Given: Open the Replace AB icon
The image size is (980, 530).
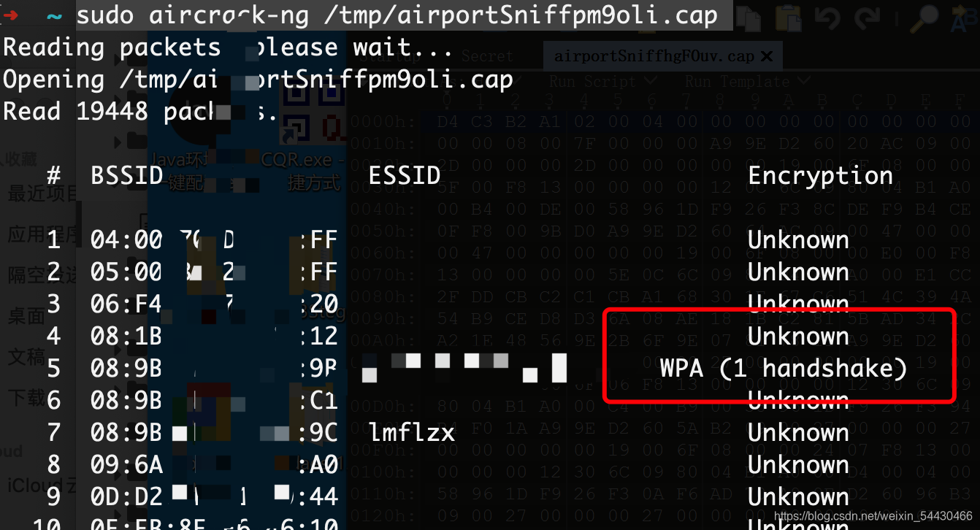Looking at the screenshot, I should point(966,18).
